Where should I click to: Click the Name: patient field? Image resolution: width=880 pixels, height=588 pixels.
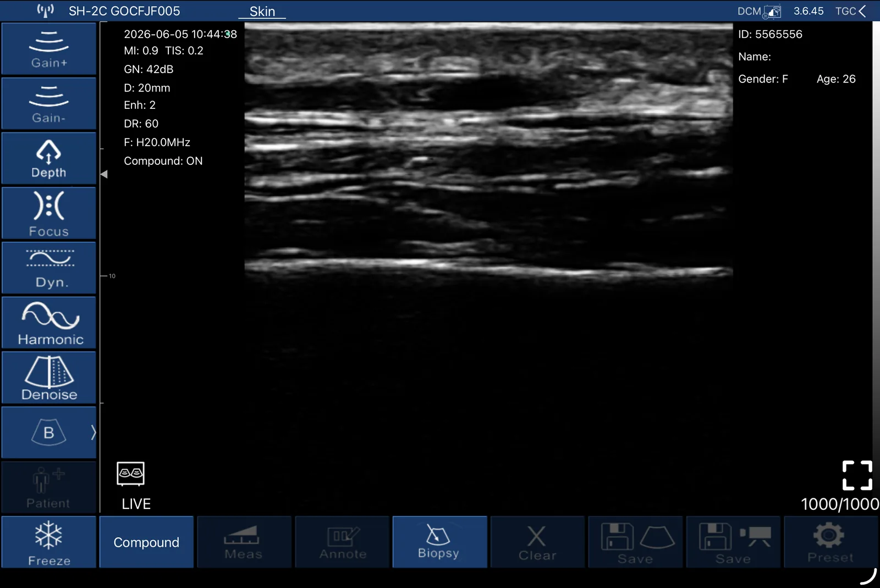click(x=755, y=57)
